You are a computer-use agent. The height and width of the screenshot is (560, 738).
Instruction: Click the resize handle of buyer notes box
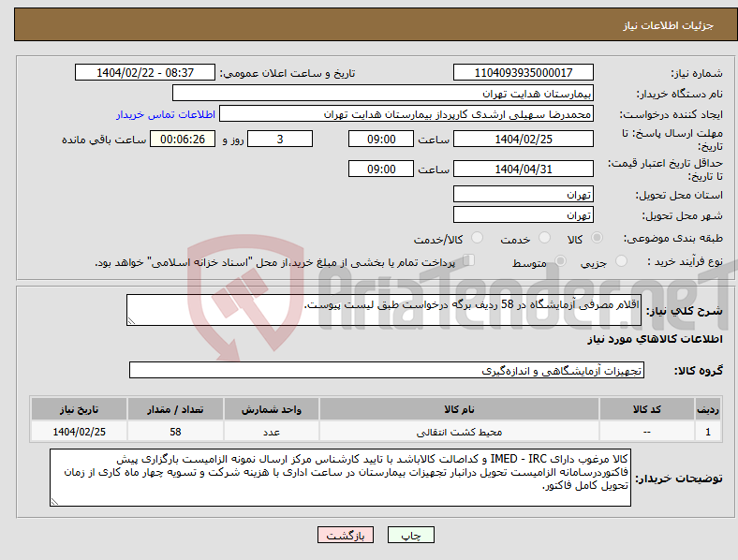pos(54,502)
